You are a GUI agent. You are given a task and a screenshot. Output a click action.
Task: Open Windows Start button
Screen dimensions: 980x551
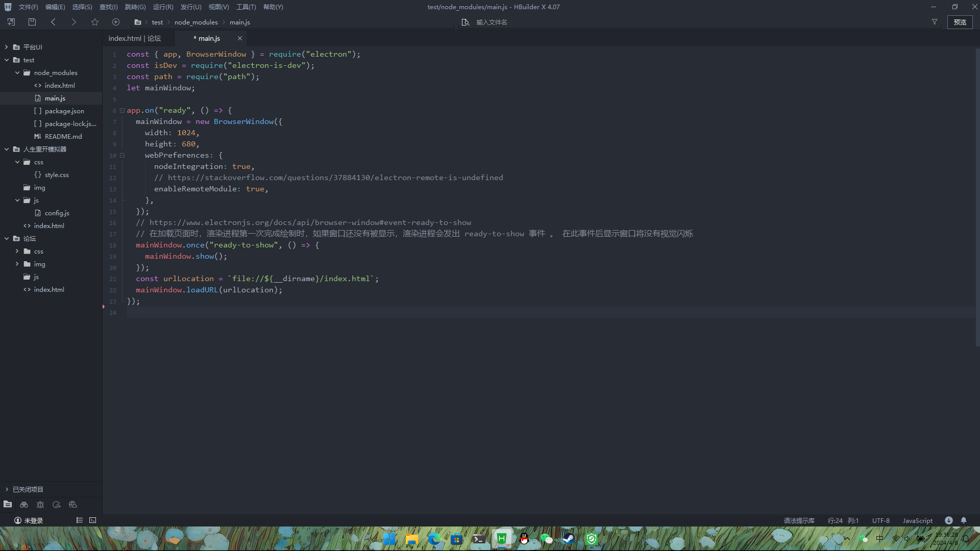tap(389, 539)
